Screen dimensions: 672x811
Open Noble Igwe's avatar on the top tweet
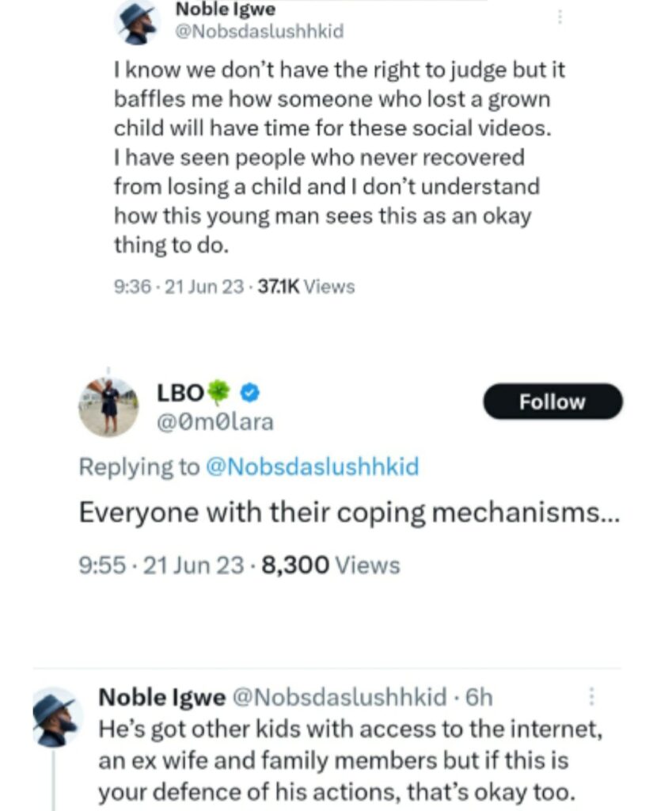[137, 23]
